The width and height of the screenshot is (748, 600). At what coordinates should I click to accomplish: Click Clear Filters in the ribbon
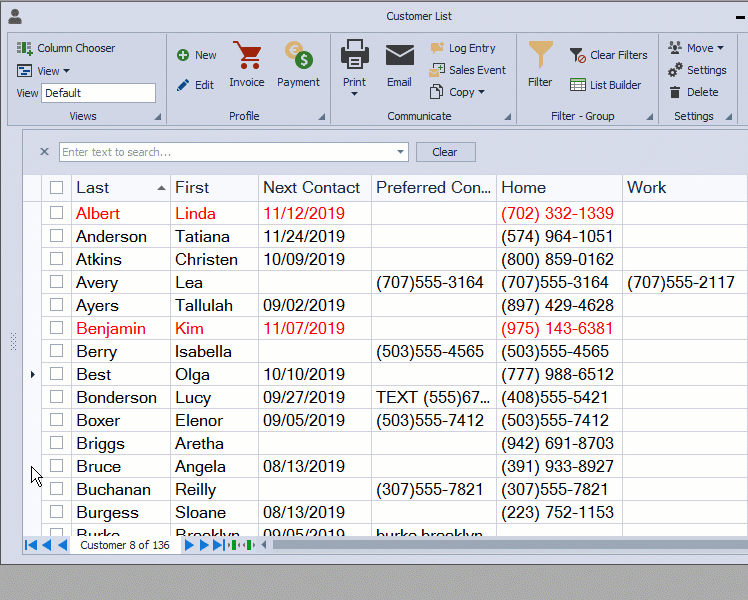click(x=609, y=55)
